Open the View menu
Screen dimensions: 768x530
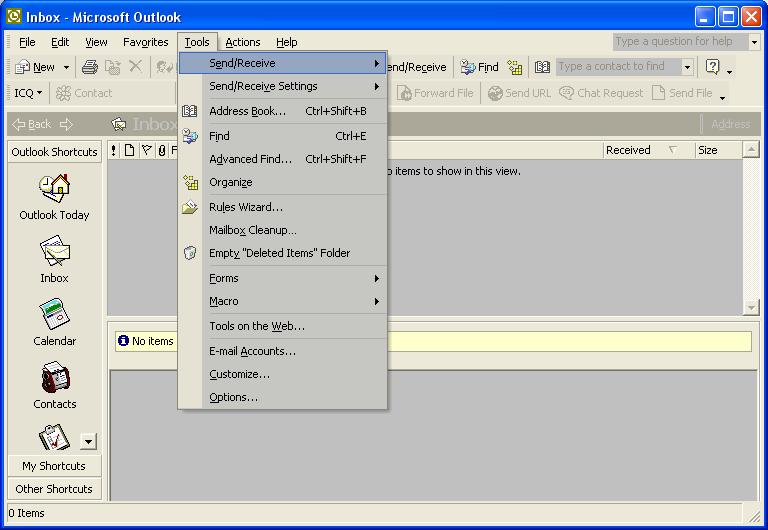pos(96,42)
